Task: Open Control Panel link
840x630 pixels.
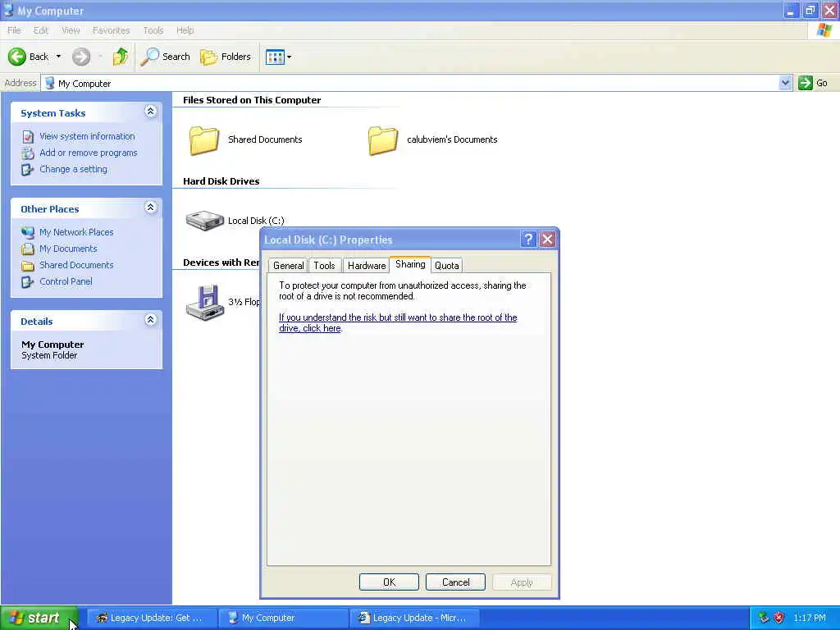Action: 66,281
